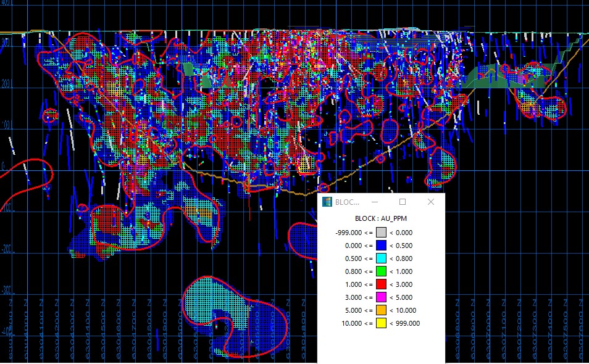Pick the red swatch for 1.000–3.000

click(381, 284)
